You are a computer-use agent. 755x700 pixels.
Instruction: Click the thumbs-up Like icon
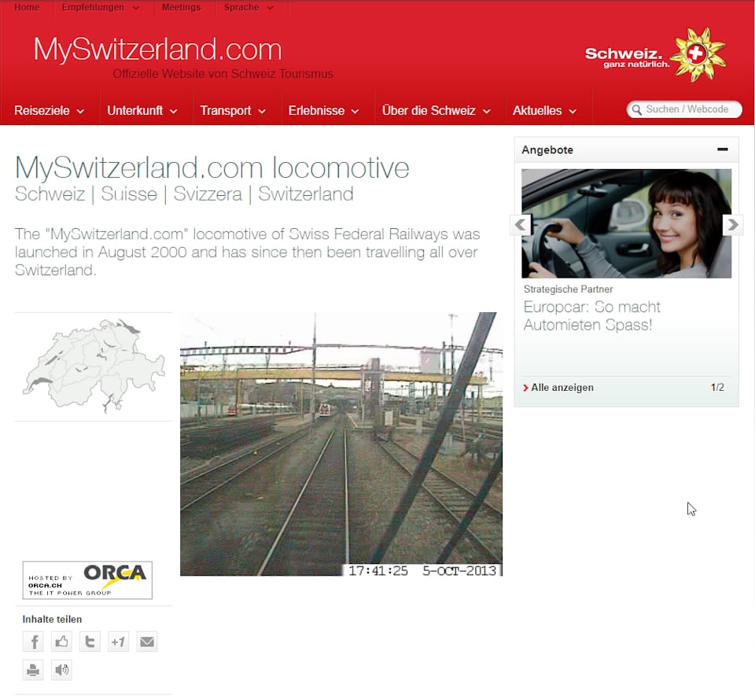coord(61,642)
